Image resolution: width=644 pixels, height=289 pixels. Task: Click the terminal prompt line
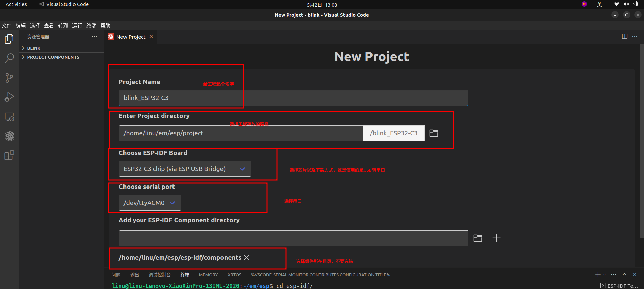pos(212,286)
